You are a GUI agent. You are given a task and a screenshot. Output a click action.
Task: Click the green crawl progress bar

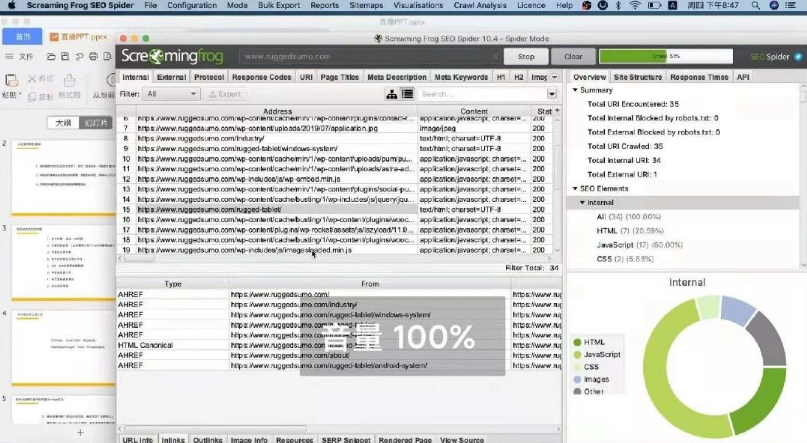[646, 57]
